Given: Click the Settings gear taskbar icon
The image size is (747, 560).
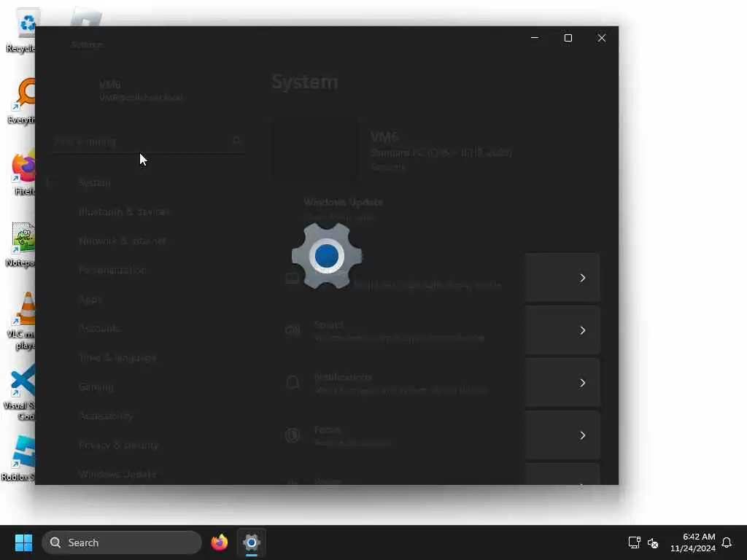Looking at the screenshot, I should pos(252,542).
